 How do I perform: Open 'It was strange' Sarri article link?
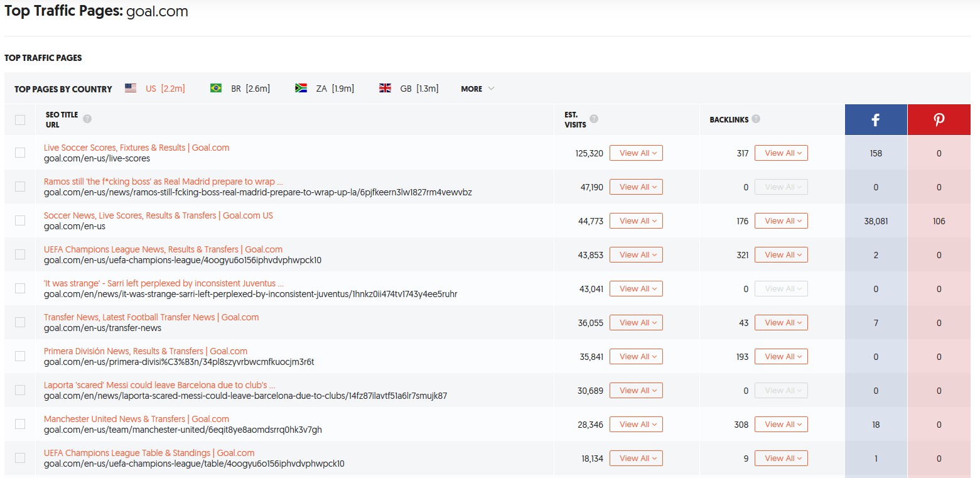[x=164, y=283]
